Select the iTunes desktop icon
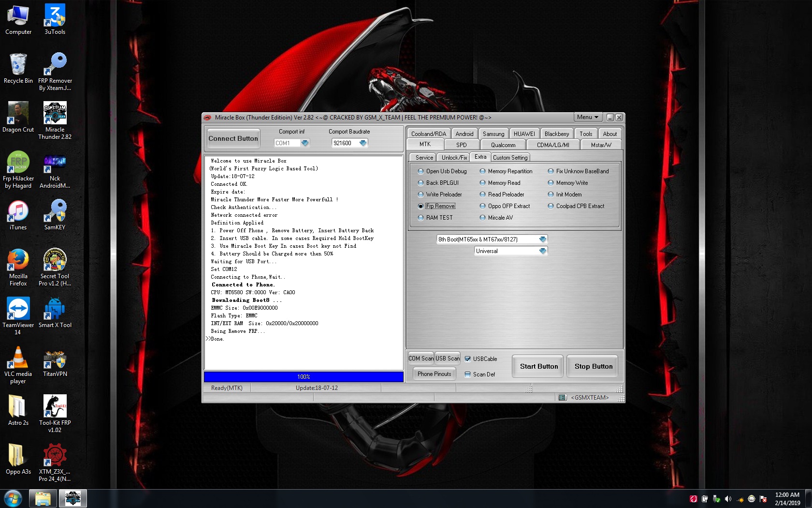 click(x=18, y=215)
